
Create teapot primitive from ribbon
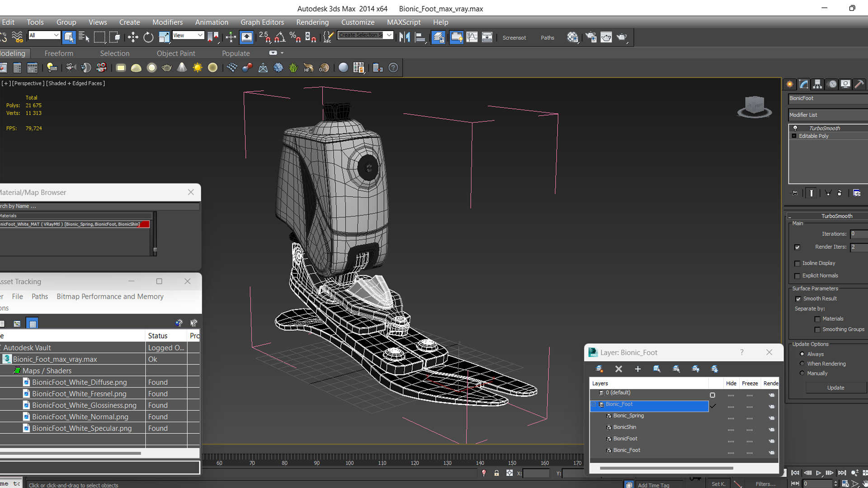click(167, 68)
